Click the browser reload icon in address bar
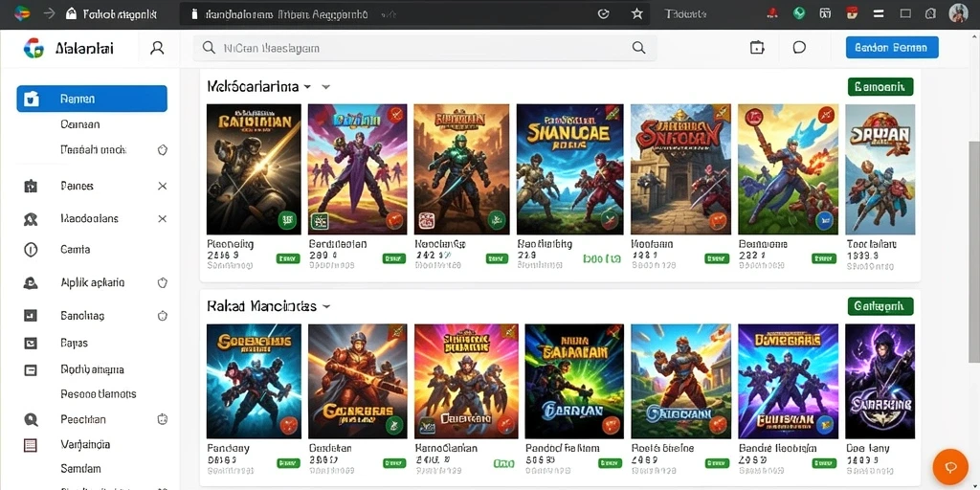Screen dimensions: 980x490 tap(603, 13)
